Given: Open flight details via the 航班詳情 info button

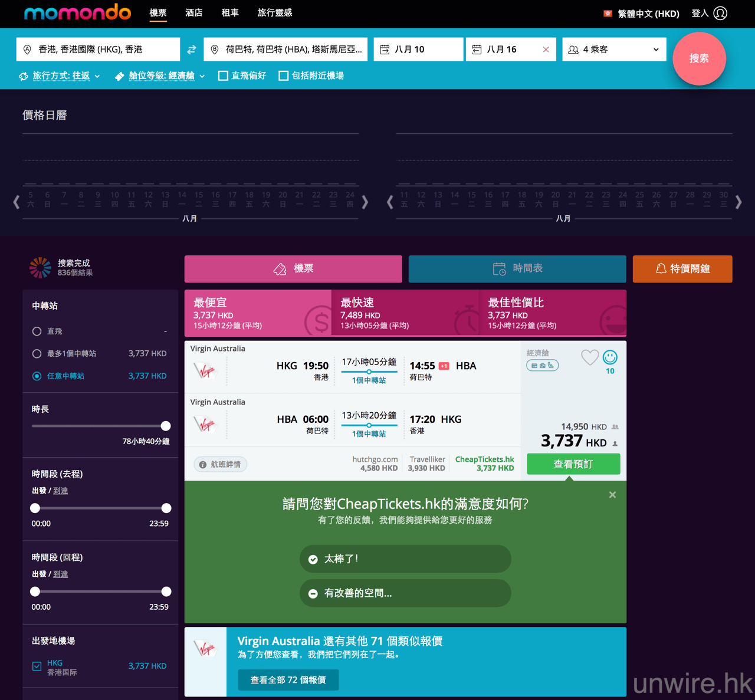Looking at the screenshot, I should [x=221, y=465].
